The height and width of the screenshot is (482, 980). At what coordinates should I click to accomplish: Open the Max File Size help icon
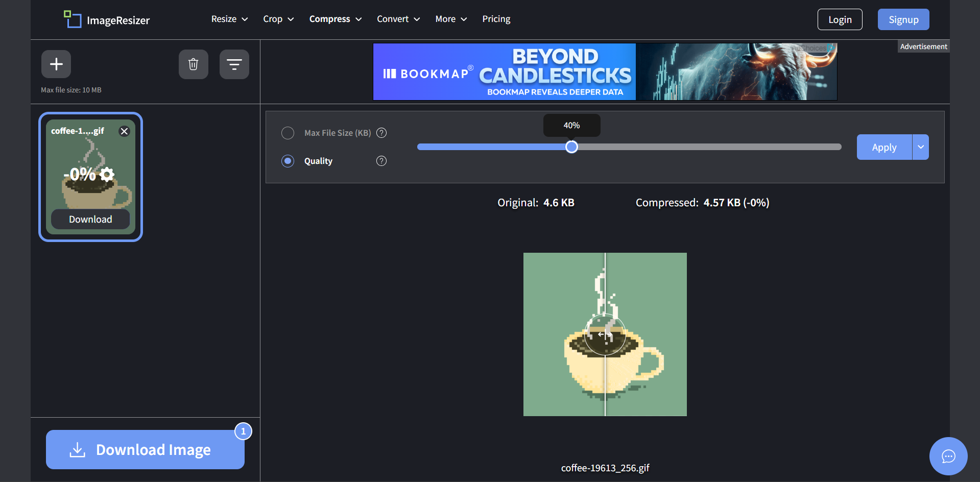click(381, 133)
